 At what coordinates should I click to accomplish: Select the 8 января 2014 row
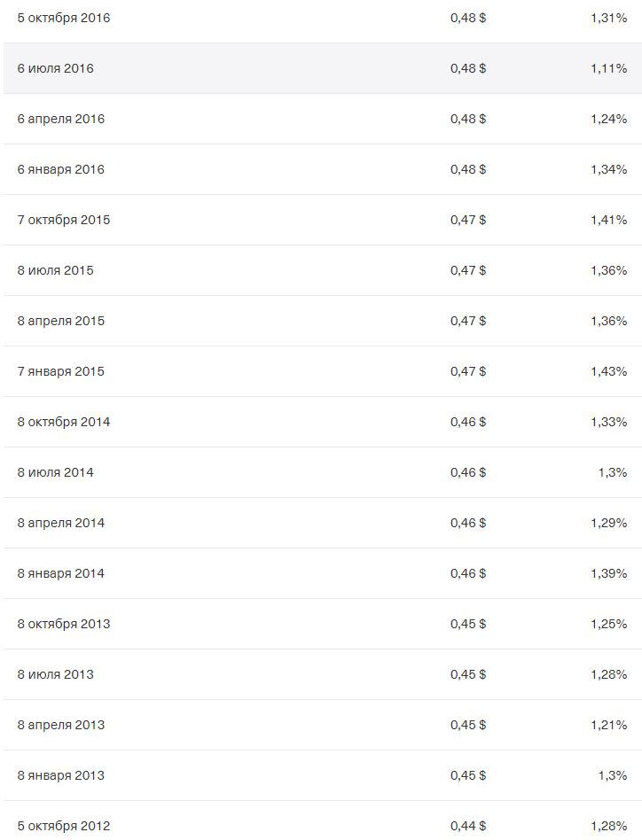click(x=60, y=573)
